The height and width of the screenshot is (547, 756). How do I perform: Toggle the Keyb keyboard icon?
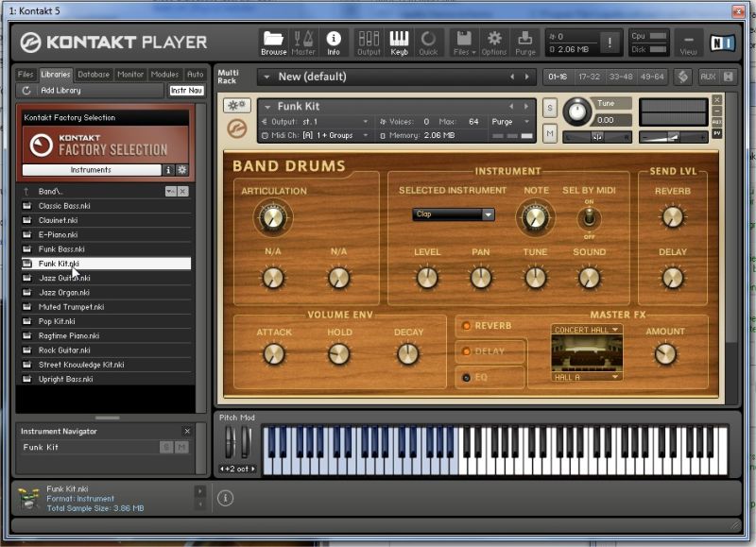pyautogui.click(x=400, y=42)
